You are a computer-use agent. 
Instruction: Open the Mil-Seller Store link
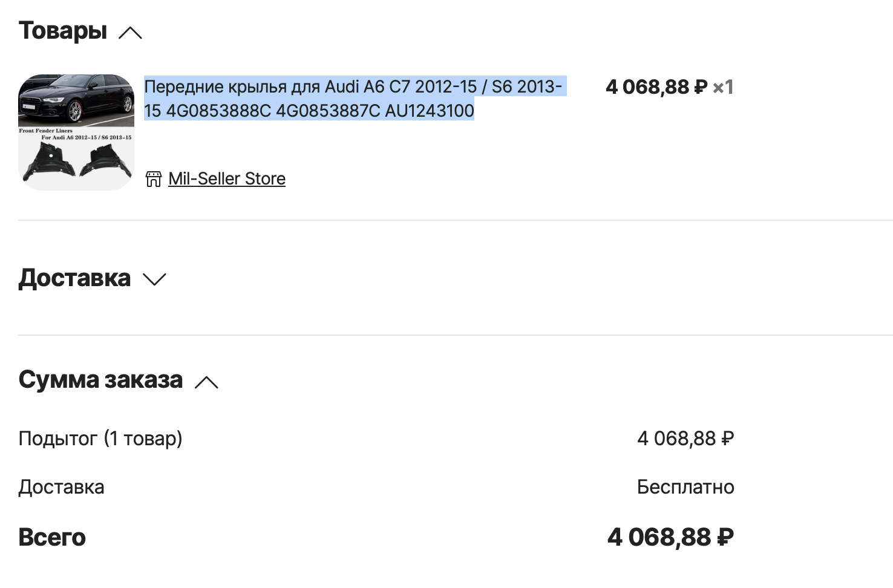(x=227, y=179)
